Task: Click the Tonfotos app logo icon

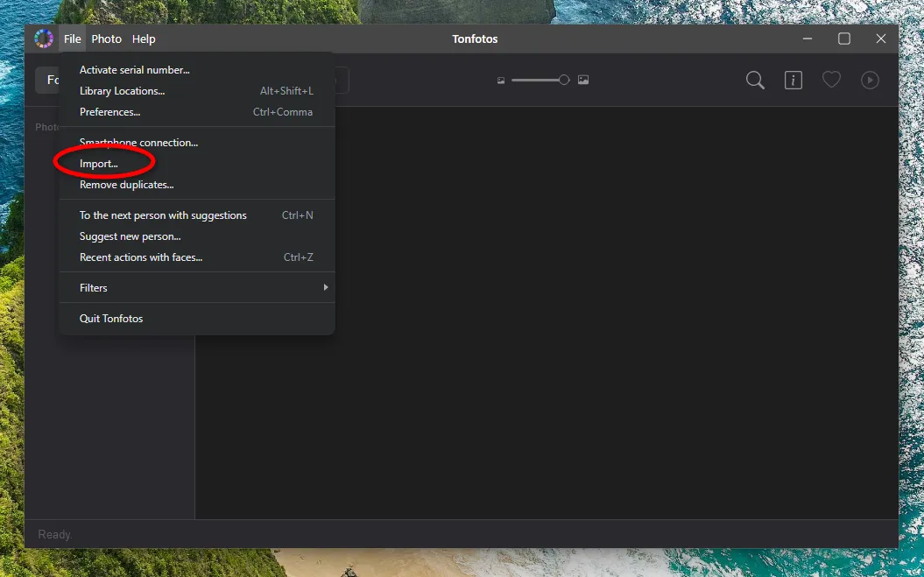Action: point(44,39)
